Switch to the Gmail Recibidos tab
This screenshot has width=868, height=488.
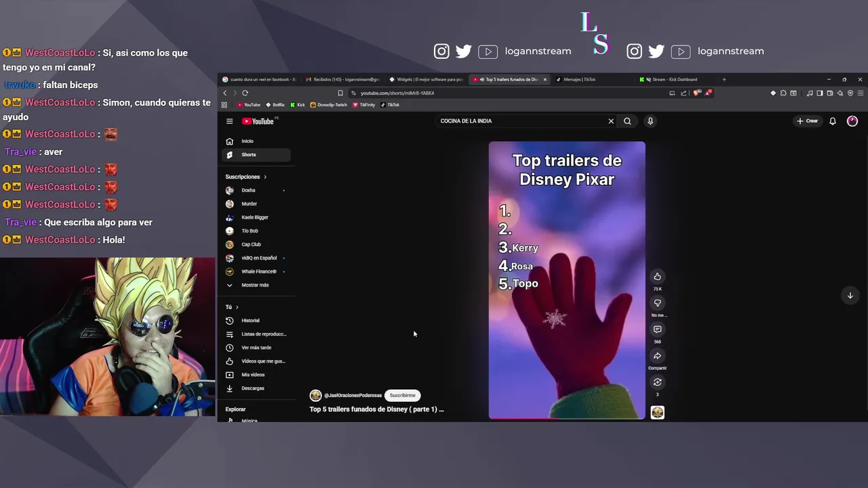(342, 79)
